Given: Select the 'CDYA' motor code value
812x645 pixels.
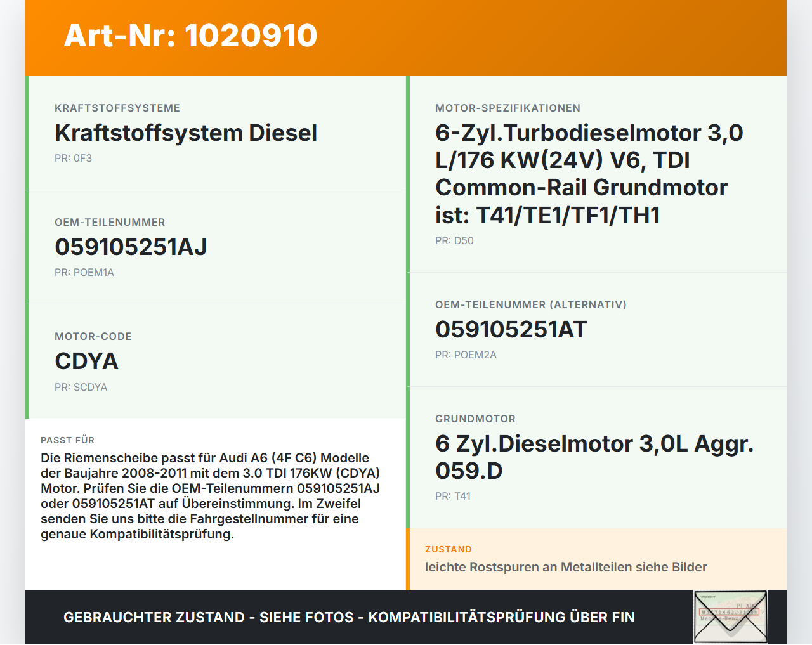Looking at the screenshot, I should click(x=87, y=362).
